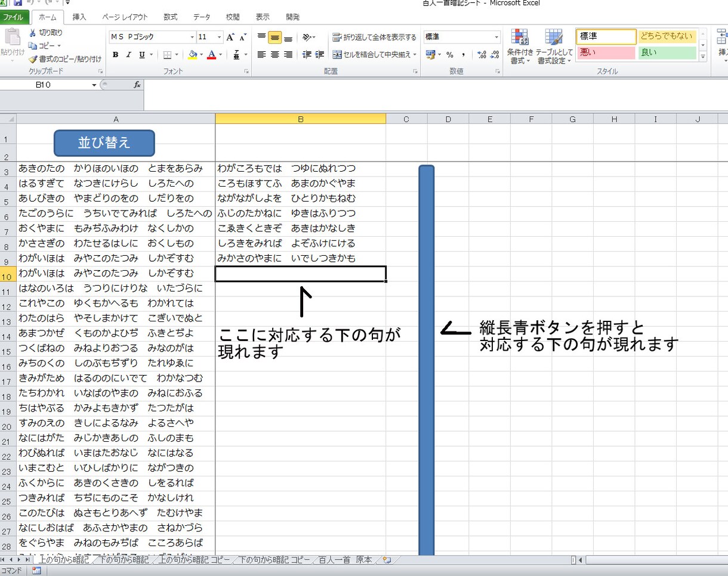Open the ファイル tab
The image size is (728, 576).
14,17
